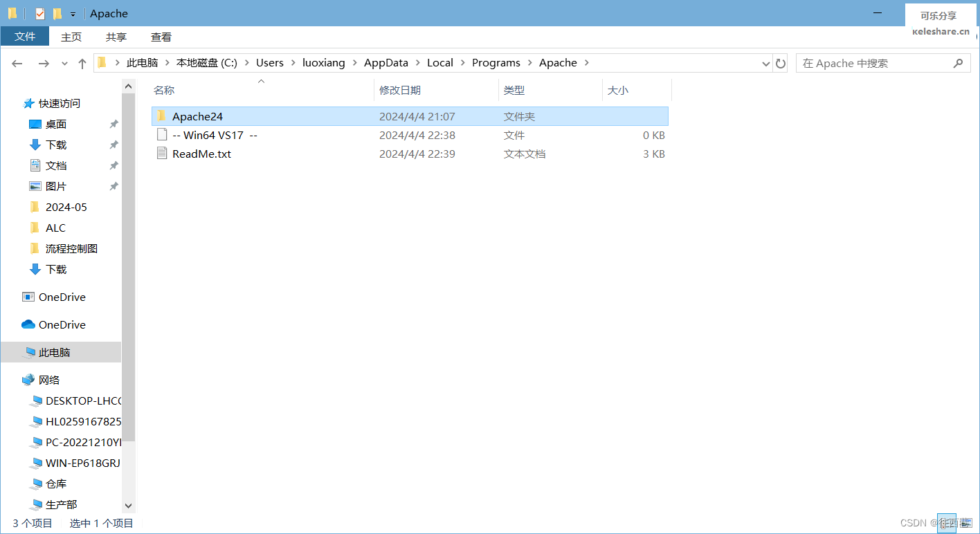The image size is (980, 534).
Task: Click Users breadcrumb in address bar
Action: 270,62
